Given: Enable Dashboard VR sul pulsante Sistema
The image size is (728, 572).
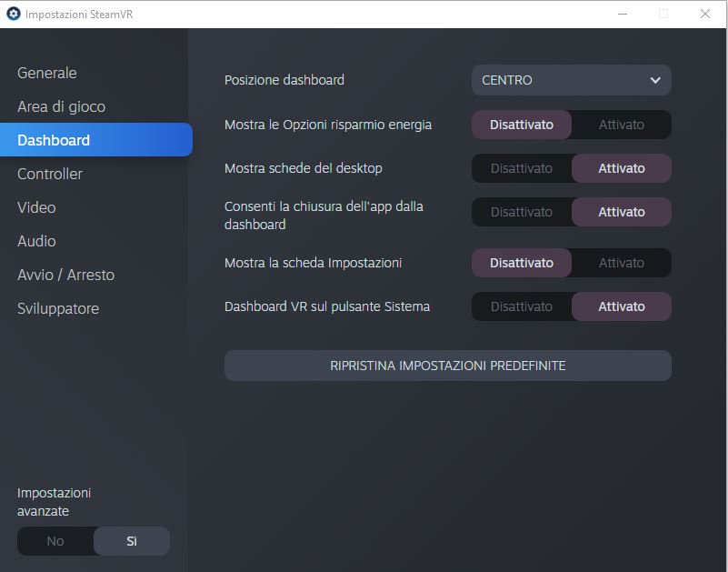Looking at the screenshot, I should 622,306.
